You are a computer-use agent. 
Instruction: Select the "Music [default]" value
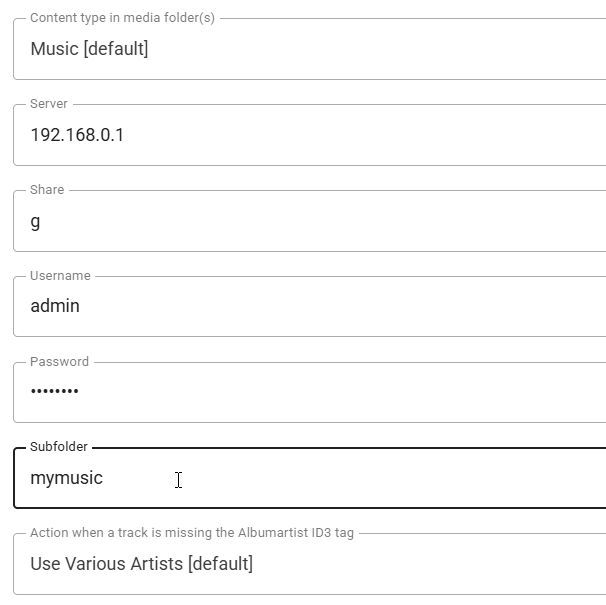point(89,49)
